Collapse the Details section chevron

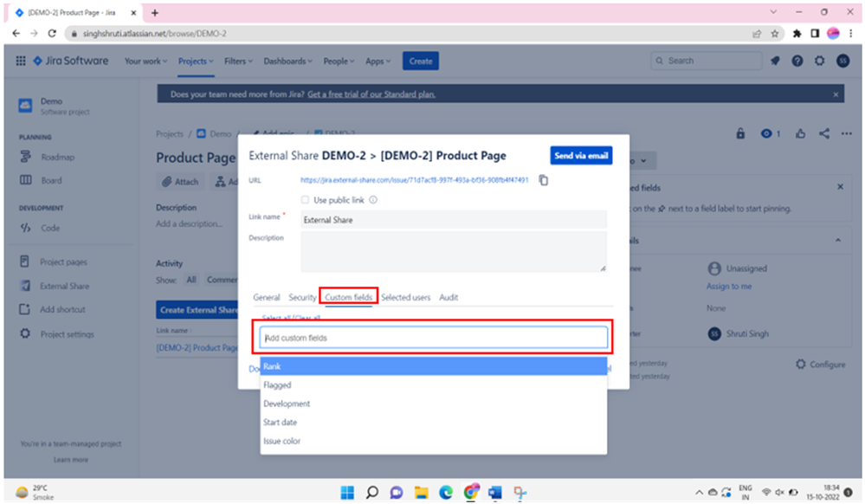(x=838, y=241)
